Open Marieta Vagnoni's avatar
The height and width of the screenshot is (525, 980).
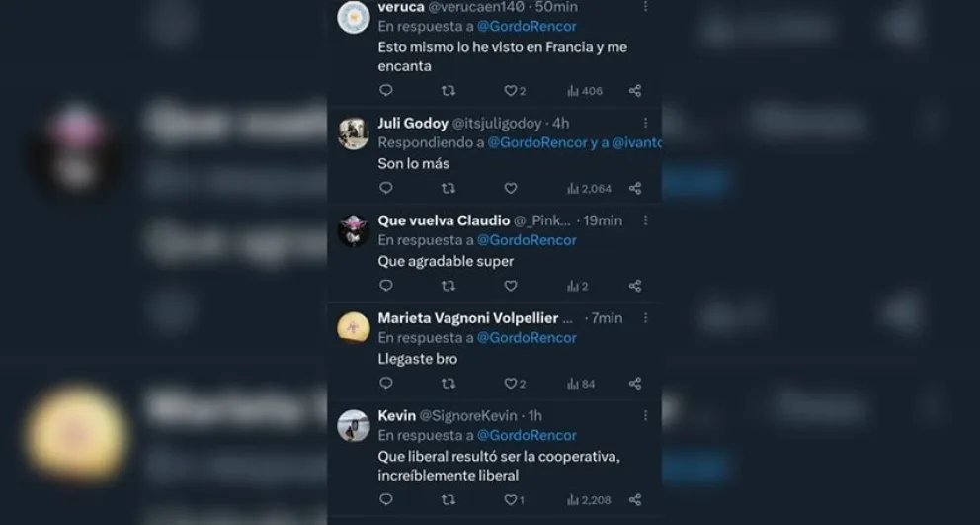(x=354, y=328)
